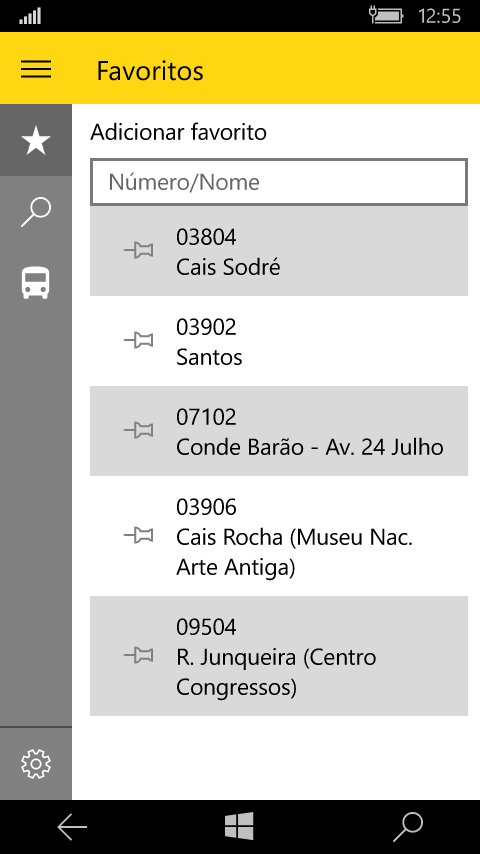
Task: Tap the phone back arrow
Action: click(72, 828)
